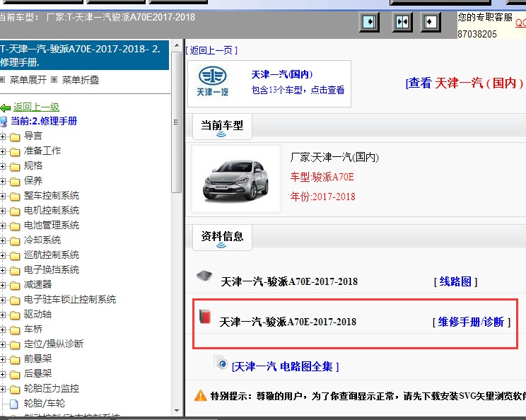Expand the 电子换挡系统 tree node

(3, 270)
